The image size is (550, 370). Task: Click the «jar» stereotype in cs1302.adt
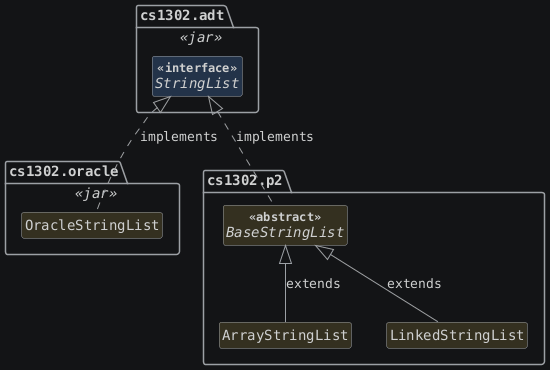click(201, 37)
